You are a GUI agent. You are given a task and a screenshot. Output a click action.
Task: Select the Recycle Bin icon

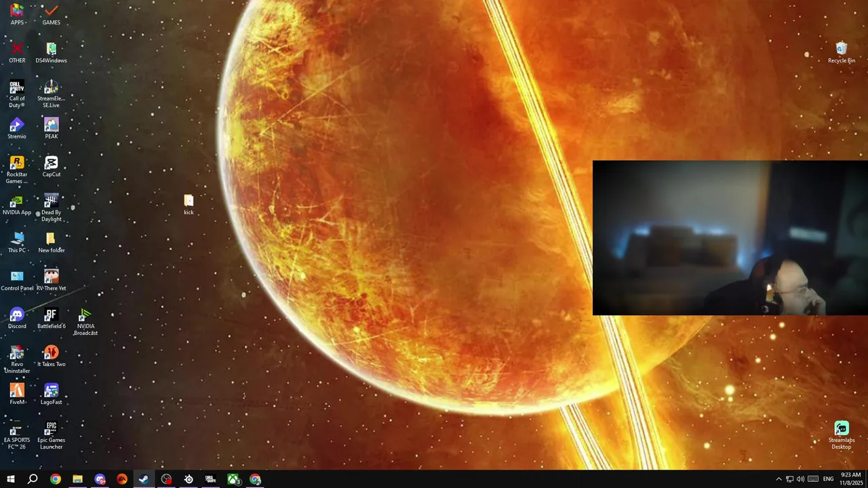pyautogui.click(x=842, y=53)
